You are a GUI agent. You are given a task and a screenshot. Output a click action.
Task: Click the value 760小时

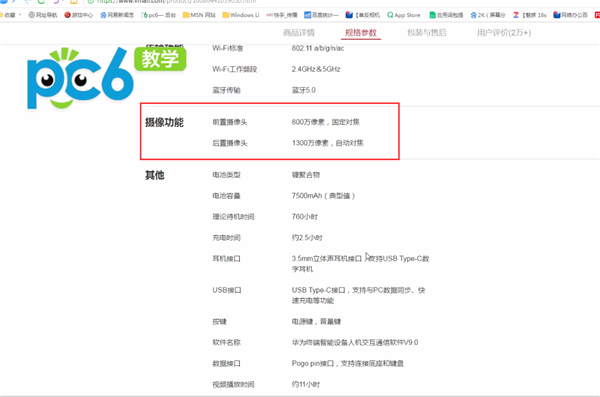(305, 217)
